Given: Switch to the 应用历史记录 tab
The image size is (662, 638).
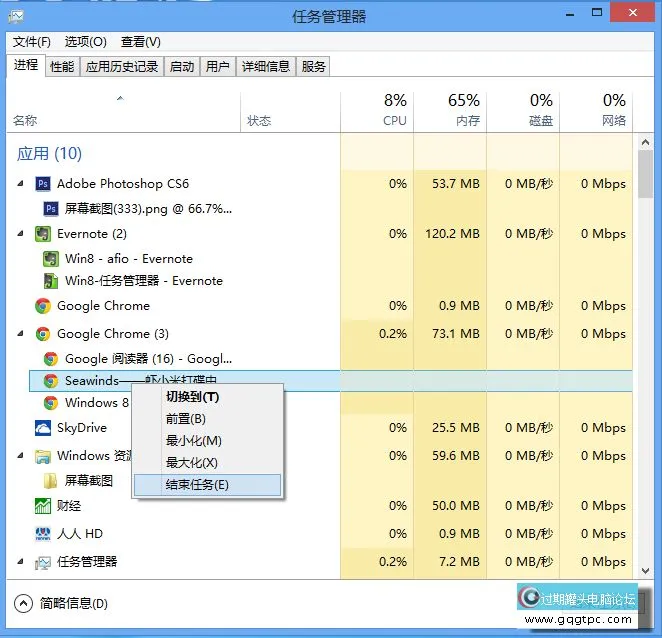Looking at the screenshot, I should click(x=122, y=66).
